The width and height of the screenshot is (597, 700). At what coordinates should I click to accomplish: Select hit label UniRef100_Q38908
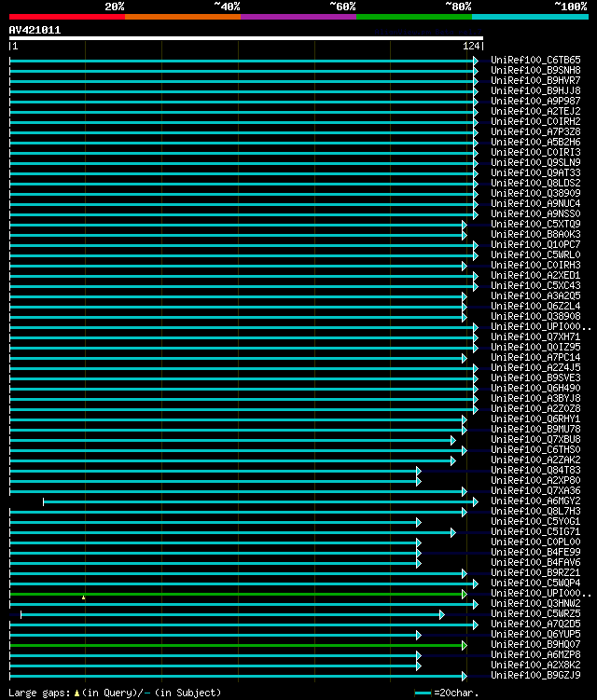pyautogui.click(x=535, y=317)
